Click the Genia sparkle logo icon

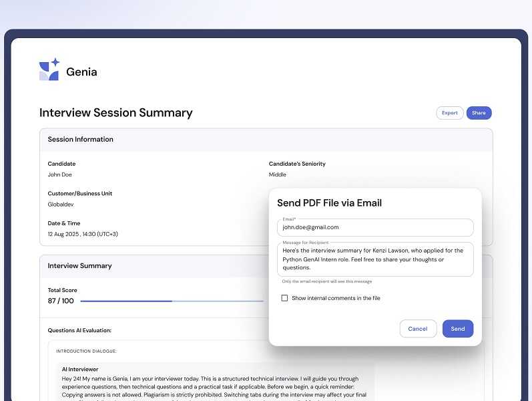[x=49, y=70]
